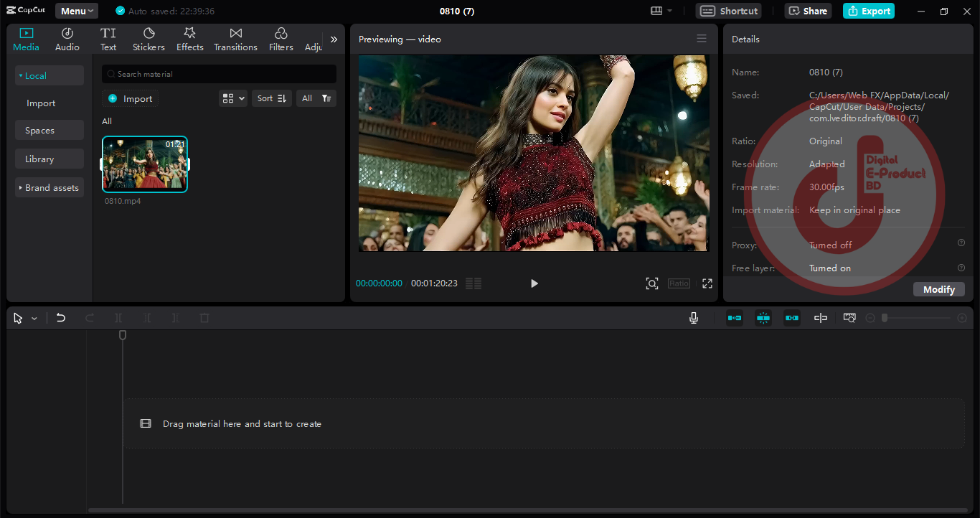Click the Export button

(x=869, y=11)
